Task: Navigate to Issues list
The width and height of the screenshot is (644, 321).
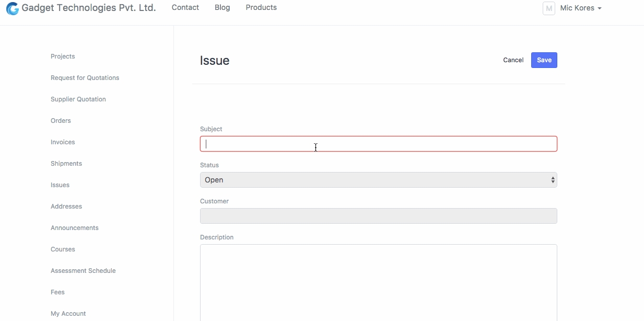Action: [x=60, y=185]
